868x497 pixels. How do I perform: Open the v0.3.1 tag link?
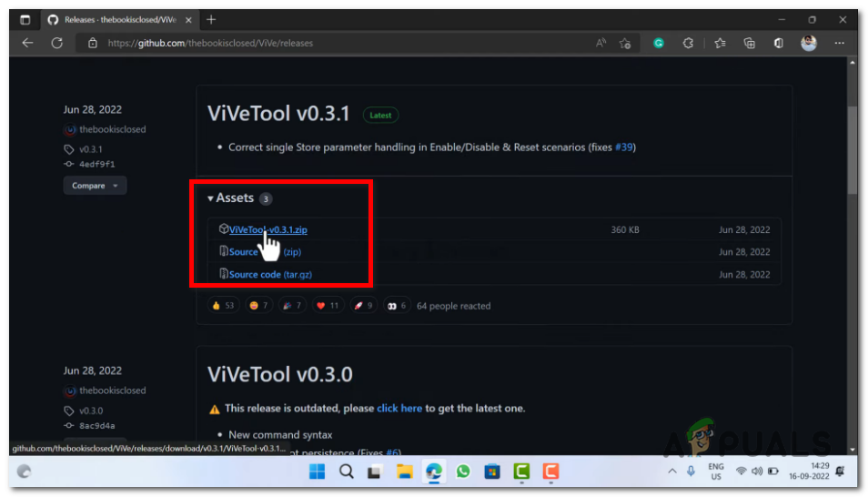click(x=90, y=149)
